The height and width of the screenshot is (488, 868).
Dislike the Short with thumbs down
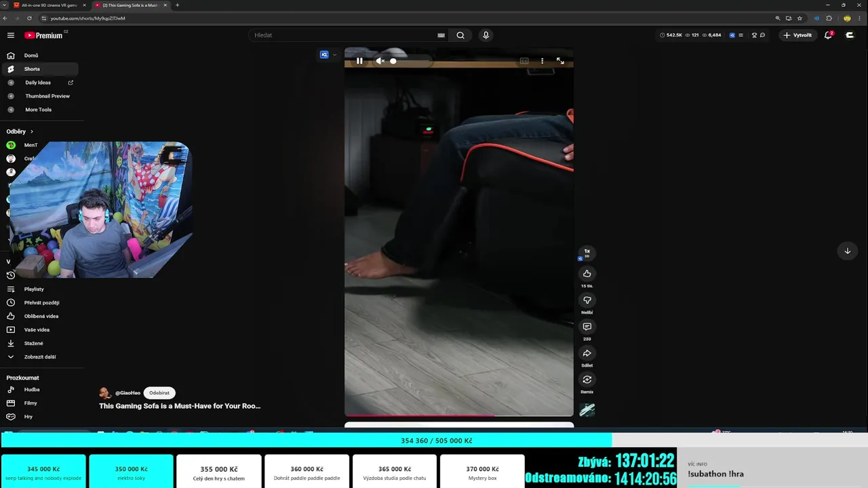pyautogui.click(x=587, y=300)
